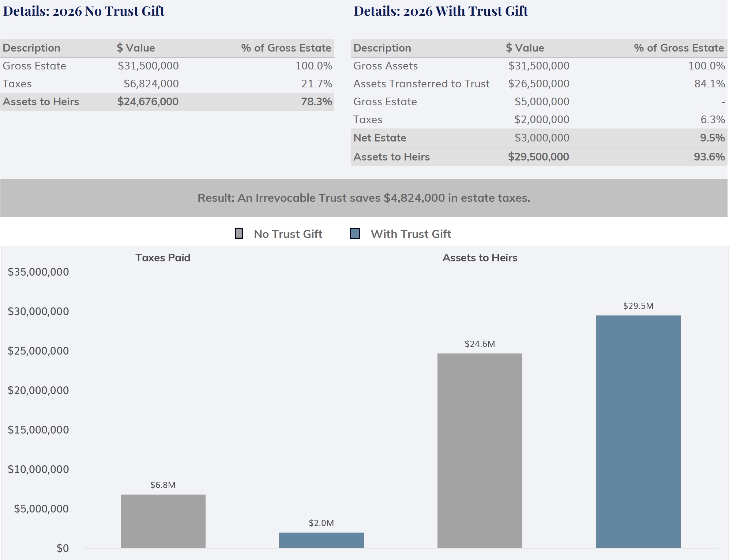Image resolution: width=729 pixels, height=560 pixels.
Task: Click the $6.8M data label
Action: (163, 485)
